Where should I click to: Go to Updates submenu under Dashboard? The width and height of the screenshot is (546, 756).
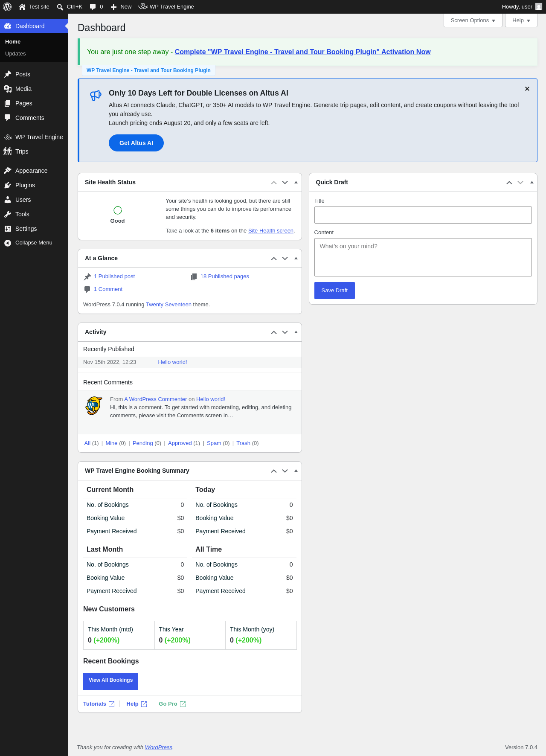pyautogui.click(x=15, y=54)
